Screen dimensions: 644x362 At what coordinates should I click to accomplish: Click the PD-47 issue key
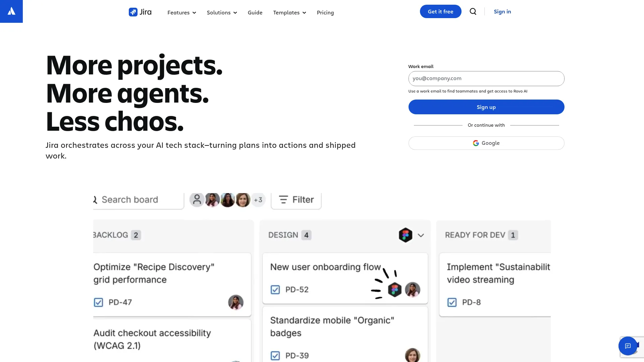point(120,302)
